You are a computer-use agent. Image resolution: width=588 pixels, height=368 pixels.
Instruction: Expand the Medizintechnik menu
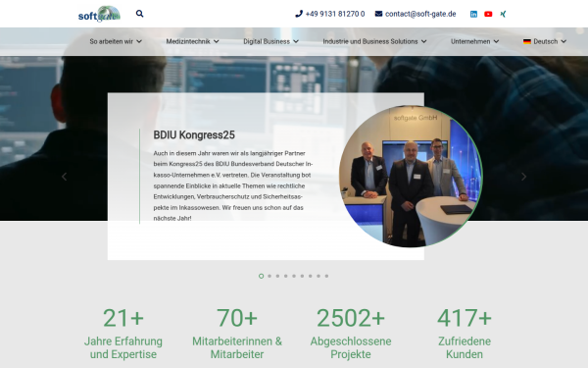192,41
